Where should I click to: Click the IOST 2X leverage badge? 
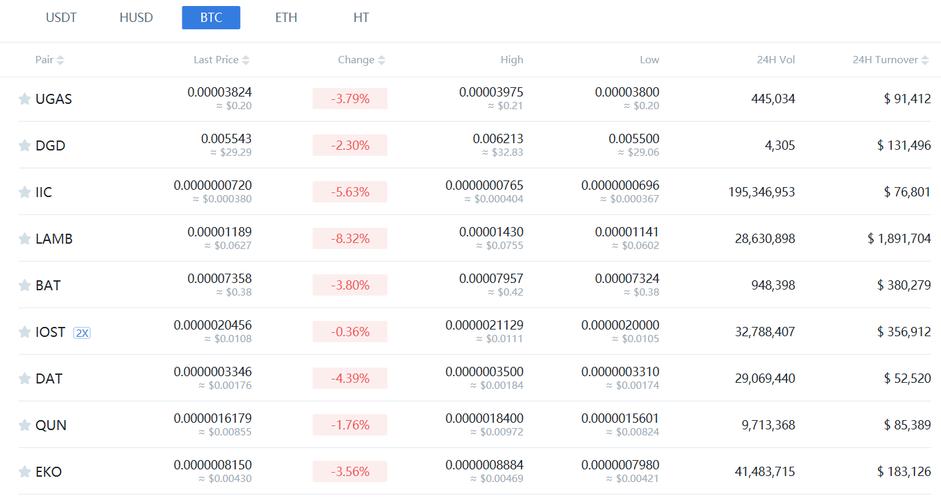82,332
